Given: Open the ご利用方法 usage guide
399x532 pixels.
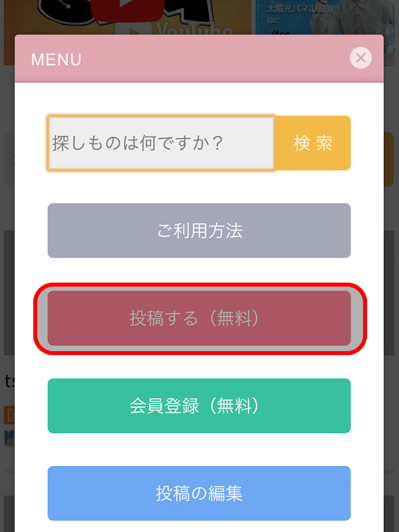Looking at the screenshot, I should point(199,231).
